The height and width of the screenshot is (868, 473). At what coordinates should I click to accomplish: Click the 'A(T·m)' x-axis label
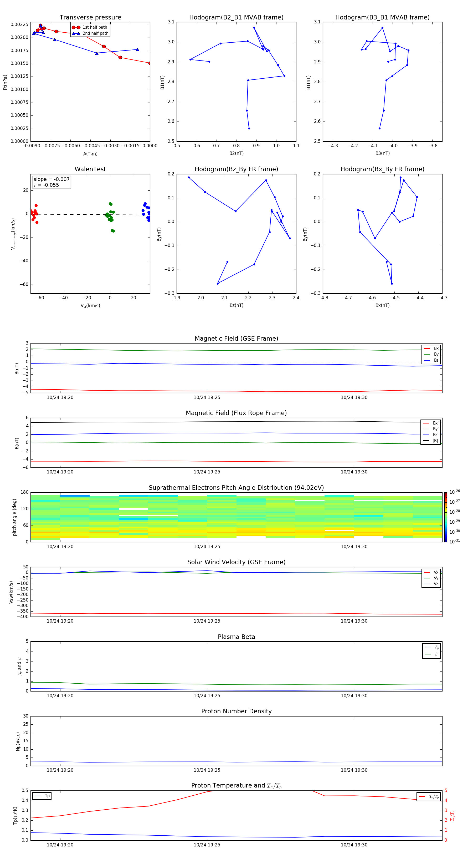click(90, 154)
